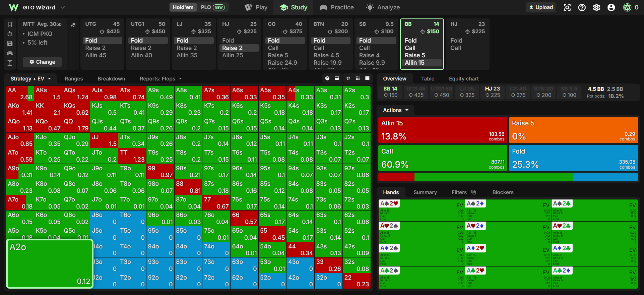Click the red Allin 15 action box
Screen dimensions: 644x295
(443, 130)
